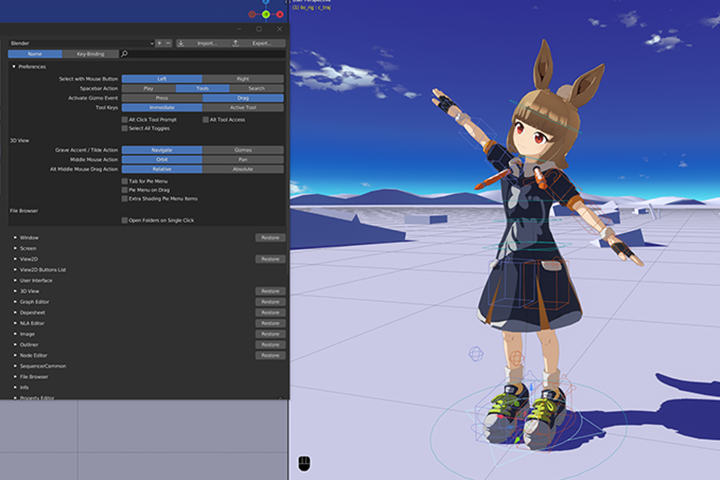Restore the 3D View keymap
The width and height of the screenshot is (720, 480).
click(270, 291)
